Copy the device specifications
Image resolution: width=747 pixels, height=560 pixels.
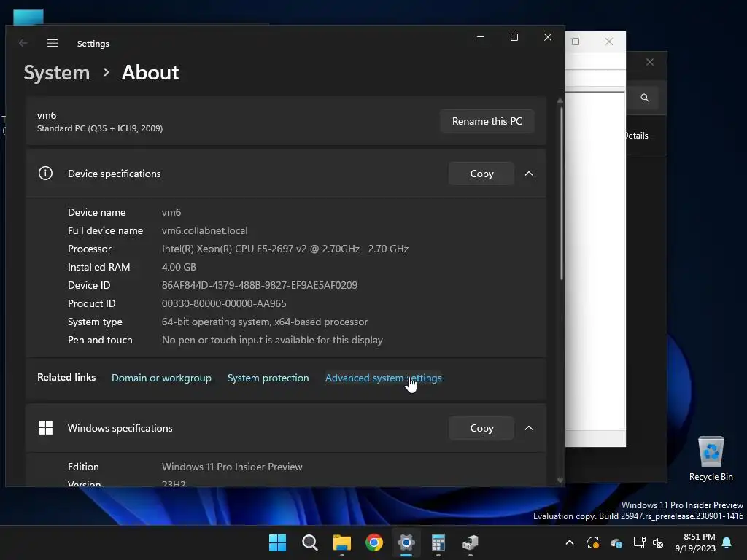[481, 174]
